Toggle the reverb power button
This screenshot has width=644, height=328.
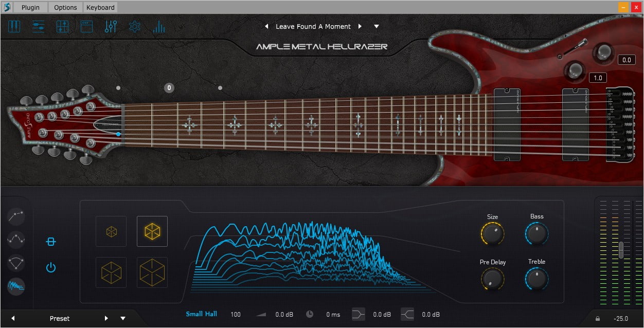(x=50, y=267)
